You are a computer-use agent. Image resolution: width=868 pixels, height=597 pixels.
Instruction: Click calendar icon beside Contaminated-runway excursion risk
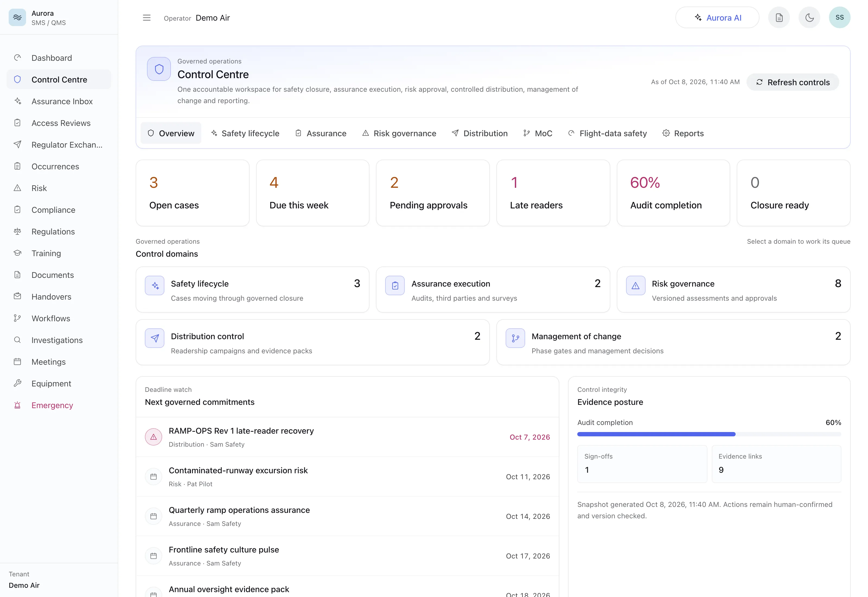pyautogui.click(x=153, y=477)
